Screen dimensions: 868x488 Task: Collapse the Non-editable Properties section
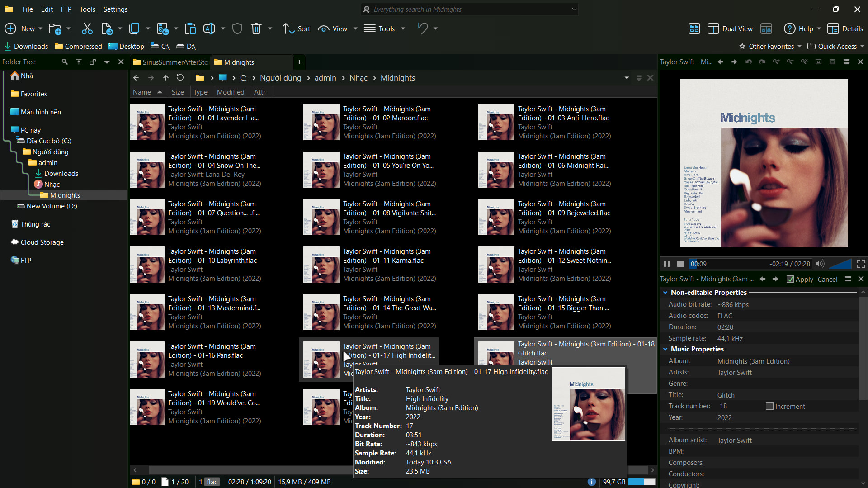[665, 293]
